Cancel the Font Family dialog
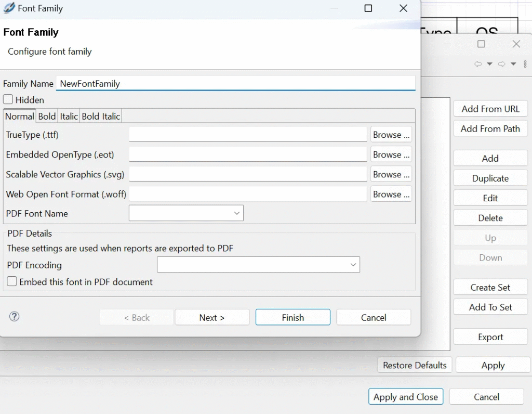532x414 pixels. coord(374,317)
